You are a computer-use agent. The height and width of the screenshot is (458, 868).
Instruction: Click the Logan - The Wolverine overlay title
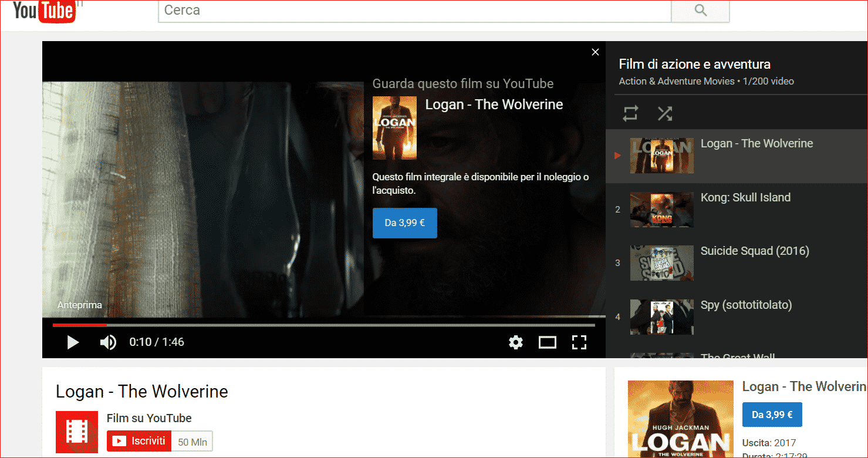(494, 105)
